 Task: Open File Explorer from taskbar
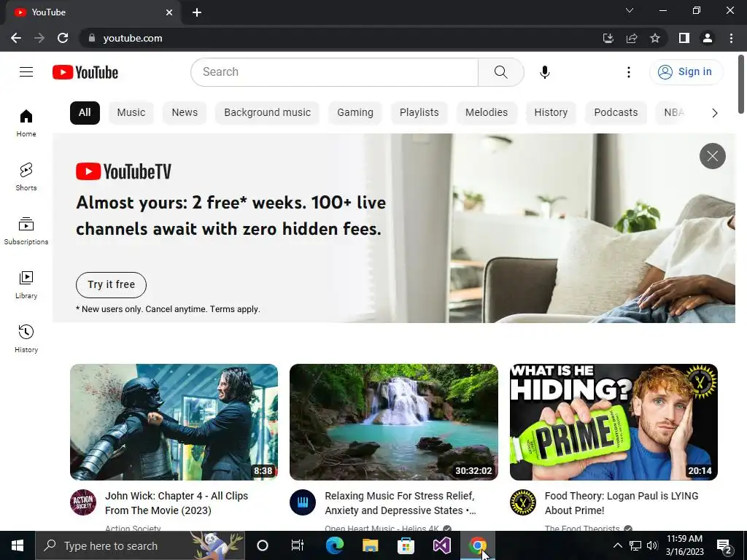370,545
